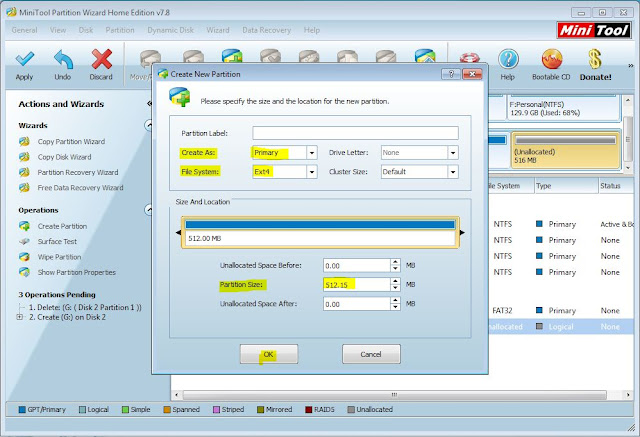
Task: Click the Create Partition operation icon
Action: [x=24, y=226]
